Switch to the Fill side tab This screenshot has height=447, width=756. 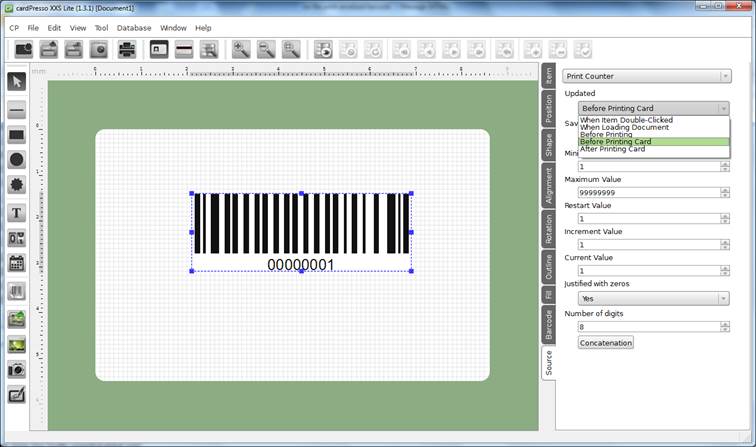(x=549, y=295)
